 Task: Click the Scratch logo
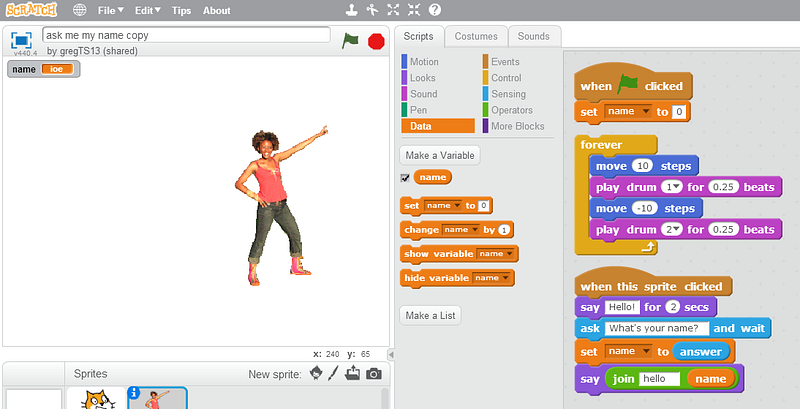(x=32, y=10)
